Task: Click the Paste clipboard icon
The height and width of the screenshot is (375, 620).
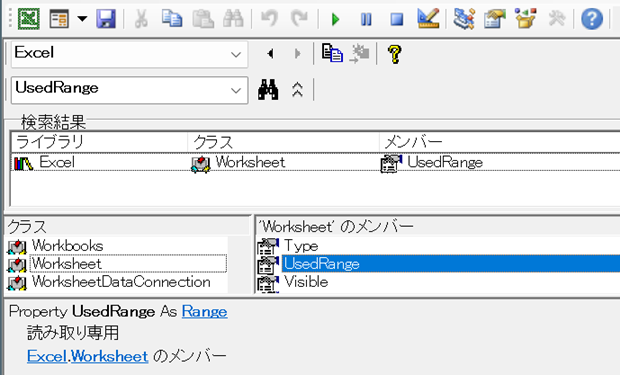Action: (x=202, y=19)
